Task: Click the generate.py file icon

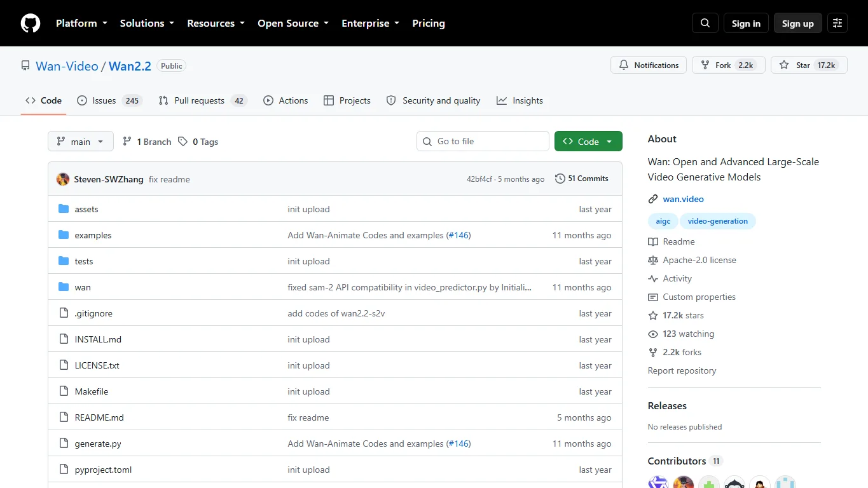Action: [64, 444]
